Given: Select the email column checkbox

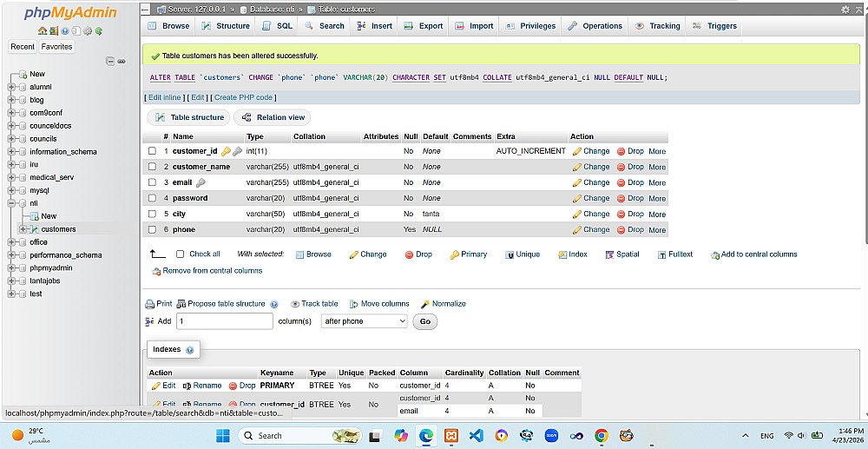Looking at the screenshot, I should pyautogui.click(x=152, y=182).
